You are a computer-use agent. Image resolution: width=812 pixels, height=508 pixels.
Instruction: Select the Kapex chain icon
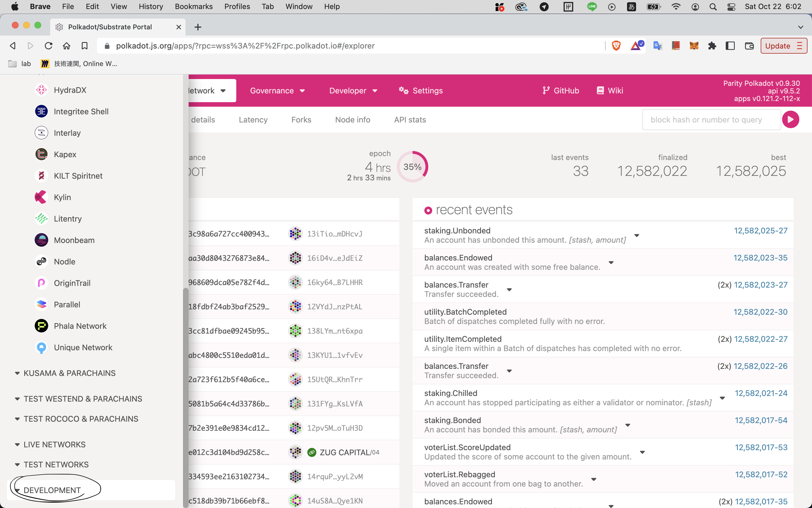[x=41, y=155]
